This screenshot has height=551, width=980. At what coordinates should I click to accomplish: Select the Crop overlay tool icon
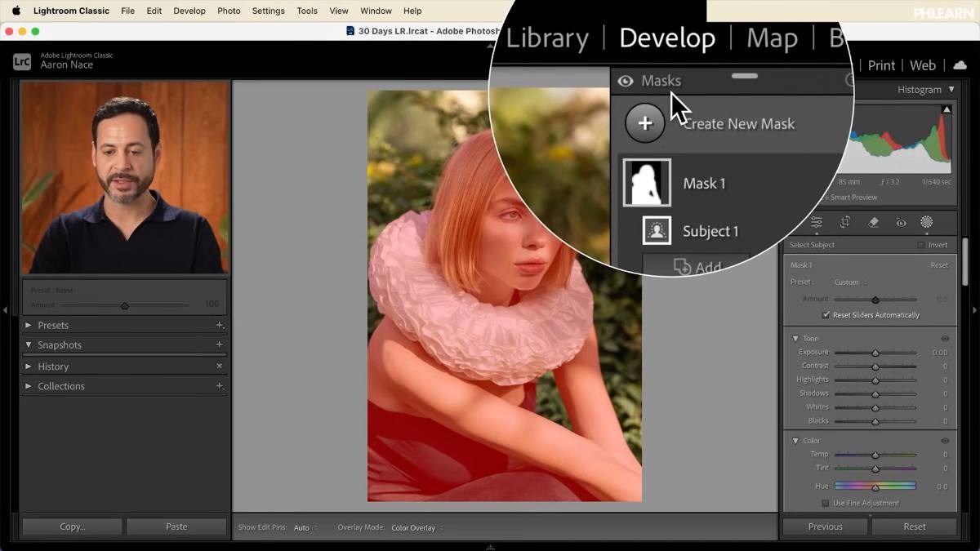click(x=845, y=222)
